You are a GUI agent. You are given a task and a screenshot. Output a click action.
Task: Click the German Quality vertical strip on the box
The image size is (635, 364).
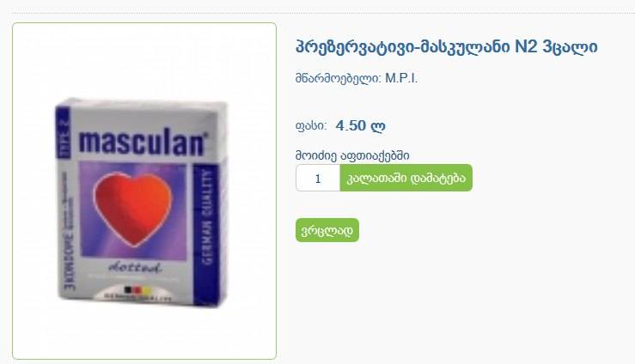pos(206,217)
